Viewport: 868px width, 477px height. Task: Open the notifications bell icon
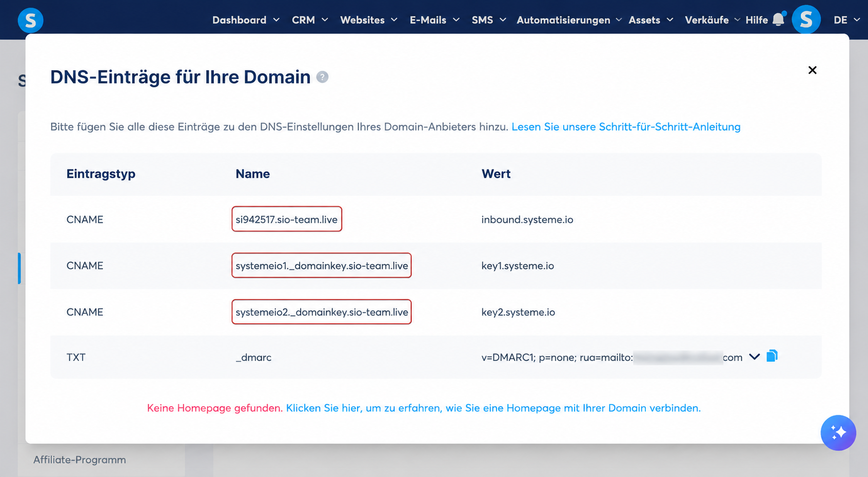click(779, 19)
